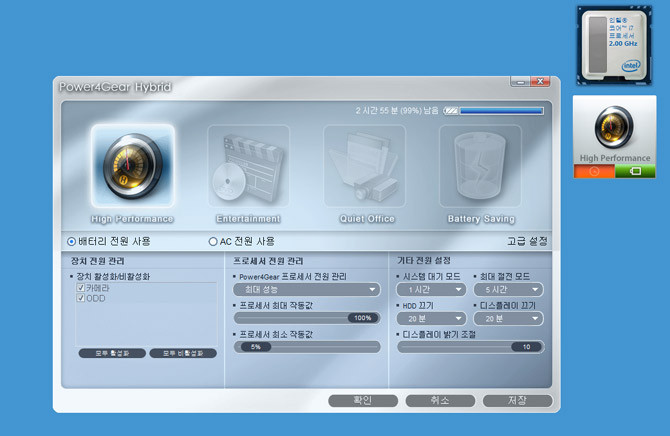Screen dimensions: 670x436
Task: Click the Power4Gear Hybrid window title
Action: (x=115, y=87)
